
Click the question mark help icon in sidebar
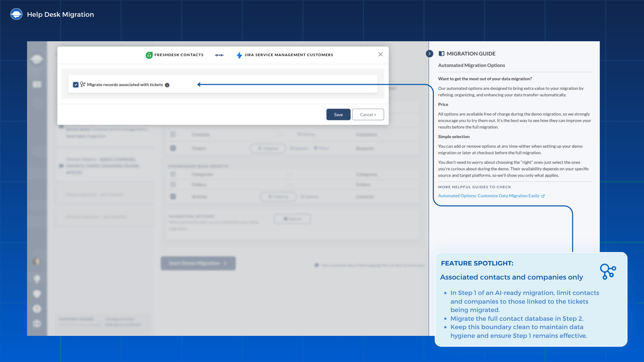(37, 309)
